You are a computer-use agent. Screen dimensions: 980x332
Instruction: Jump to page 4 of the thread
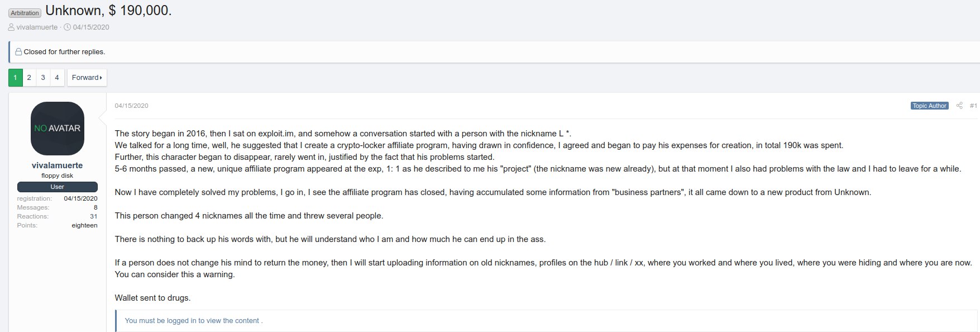[x=57, y=78]
